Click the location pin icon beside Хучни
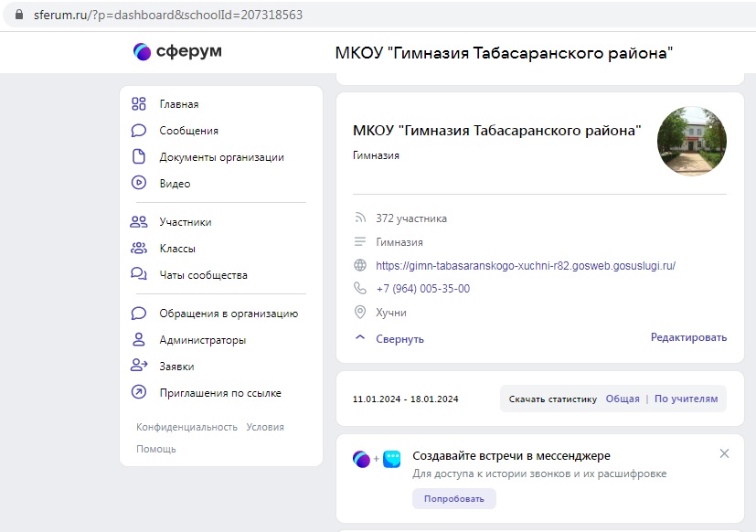756x532 pixels. coord(360,312)
